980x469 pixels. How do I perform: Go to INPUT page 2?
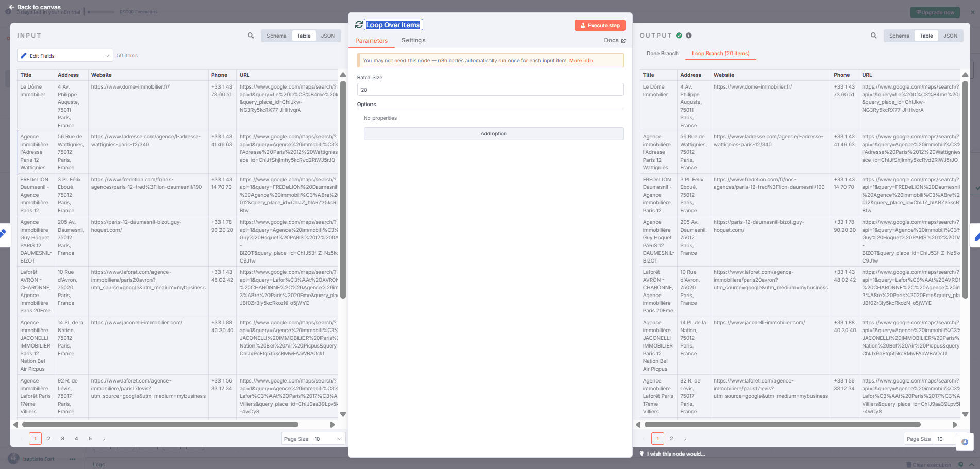click(x=49, y=439)
